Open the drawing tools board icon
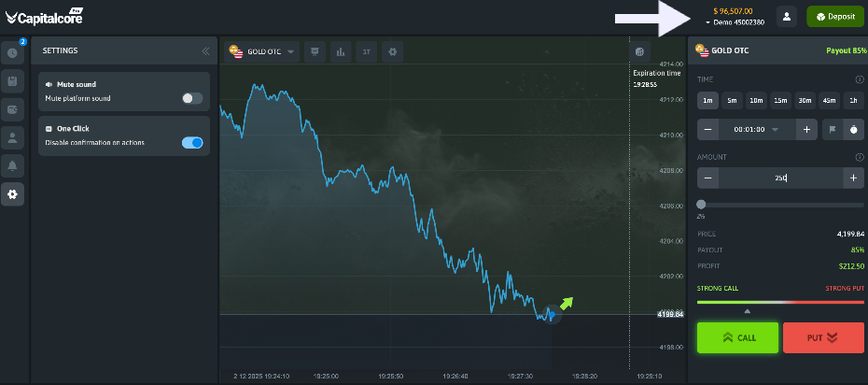The height and width of the screenshot is (385, 868). 315,52
